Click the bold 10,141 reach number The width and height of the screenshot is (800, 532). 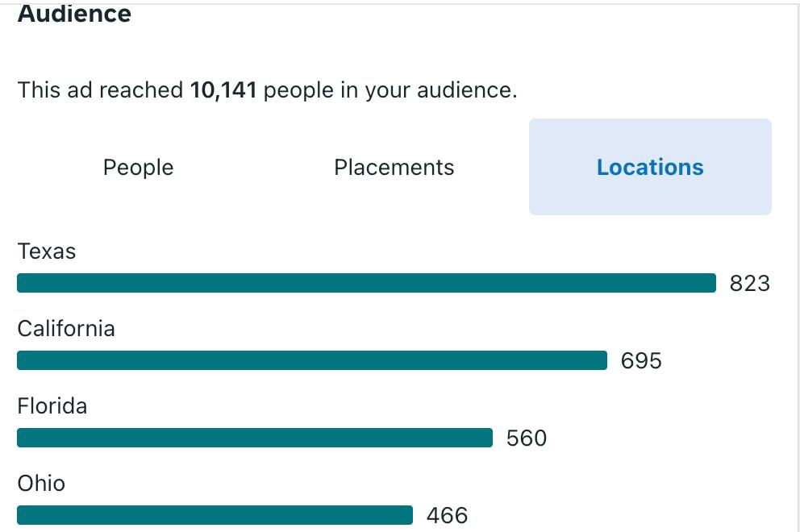pos(223,89)
